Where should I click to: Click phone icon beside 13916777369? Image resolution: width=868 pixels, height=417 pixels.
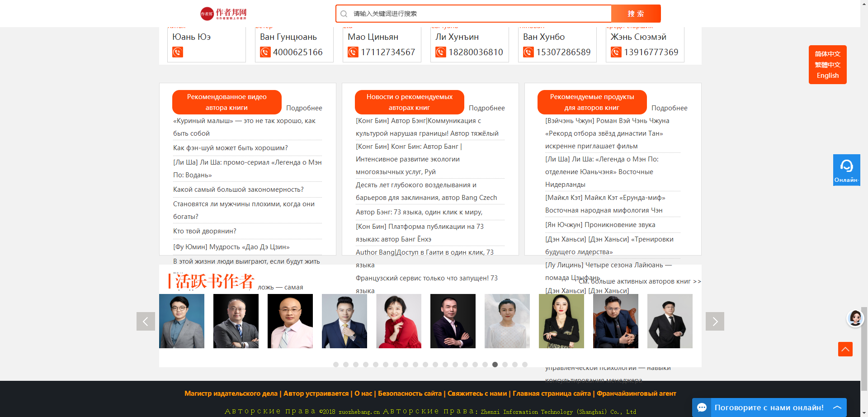616,52
